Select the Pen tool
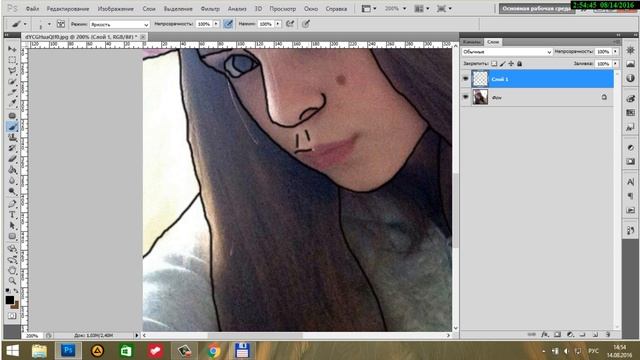This screenshot has width=640, height=360. (x=12, y=204)
